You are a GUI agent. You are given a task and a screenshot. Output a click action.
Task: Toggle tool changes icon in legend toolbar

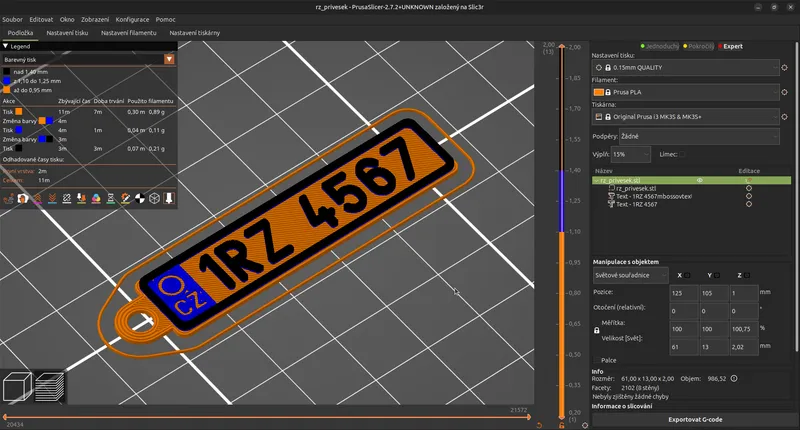coord(81,198)
